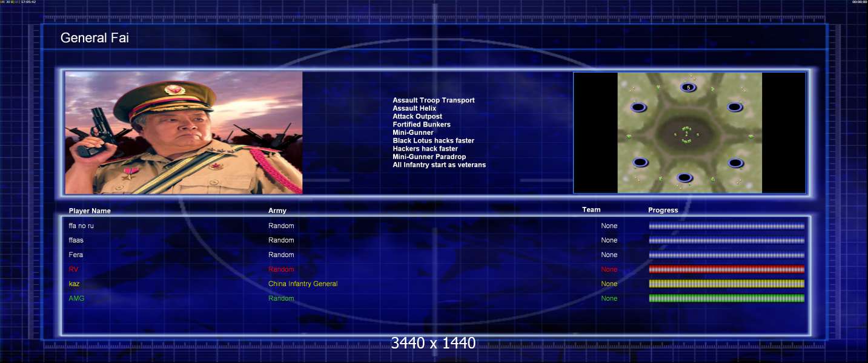Select player name Fera
Image resolution: width=868 pixels, height=363 pixels.
(x=76, y=255)
